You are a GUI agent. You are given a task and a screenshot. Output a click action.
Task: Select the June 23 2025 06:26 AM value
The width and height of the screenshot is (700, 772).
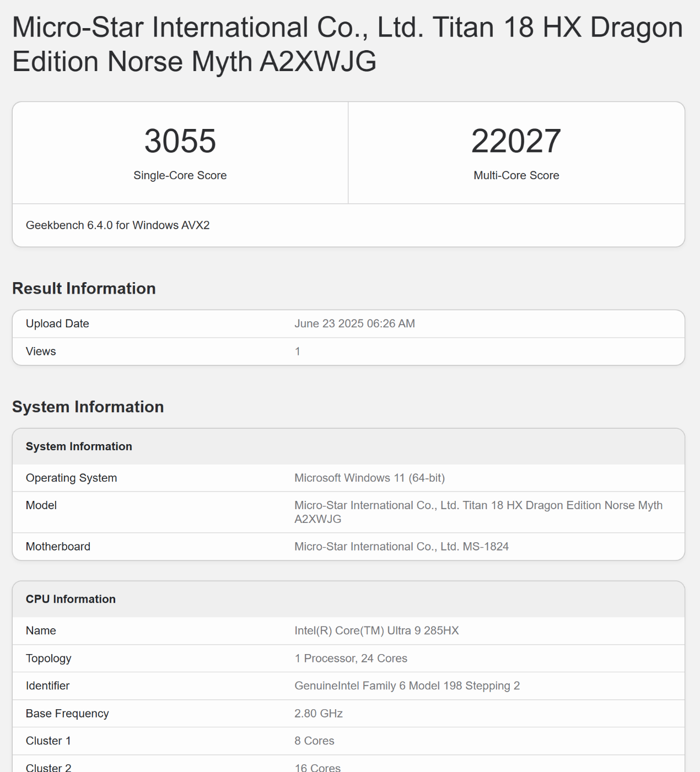354,323
